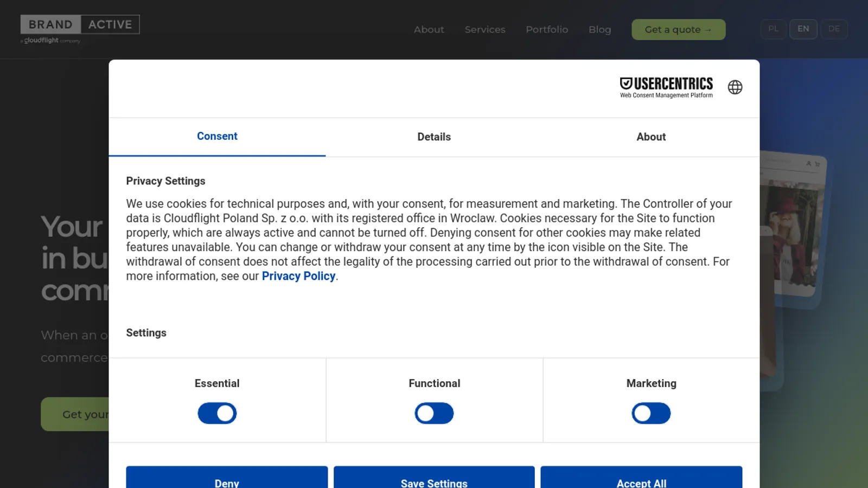
Task: Click the Get a quote button
Action: [x=678, y=29]
